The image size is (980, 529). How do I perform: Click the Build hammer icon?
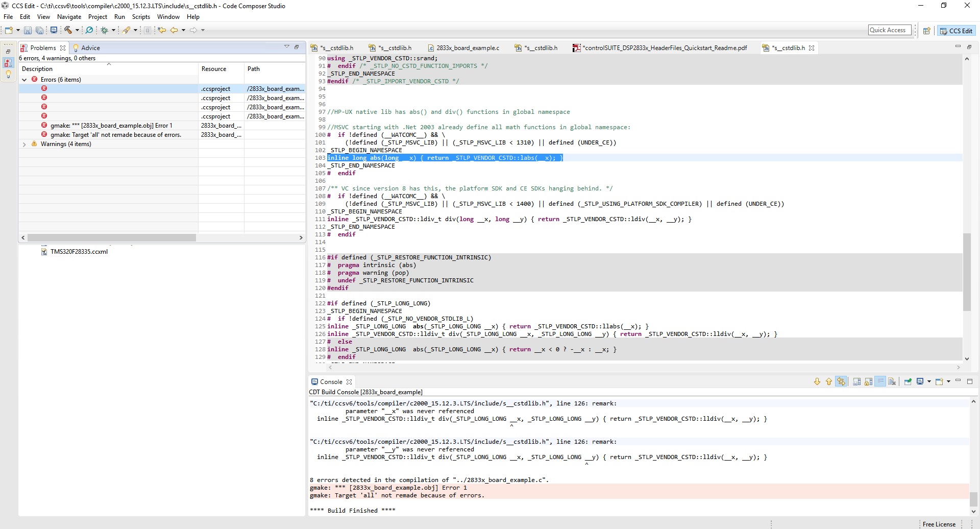67,30
